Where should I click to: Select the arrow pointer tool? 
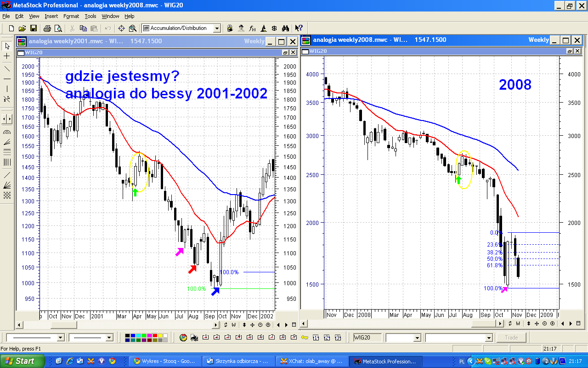coord(7,46)
